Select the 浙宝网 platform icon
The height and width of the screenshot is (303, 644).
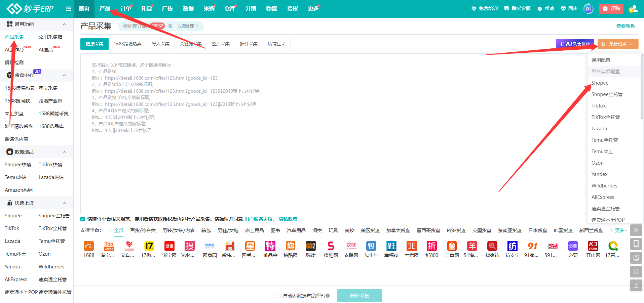(169, 246)
